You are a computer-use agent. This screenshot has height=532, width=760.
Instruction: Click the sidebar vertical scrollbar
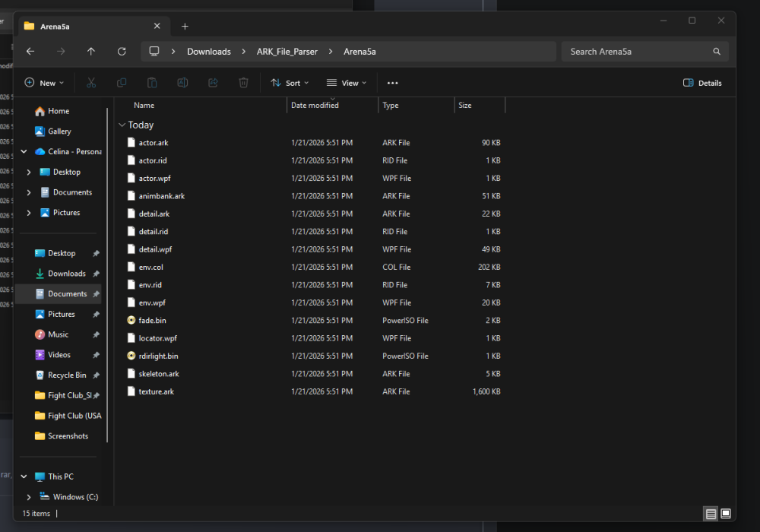tap(107, 275)
